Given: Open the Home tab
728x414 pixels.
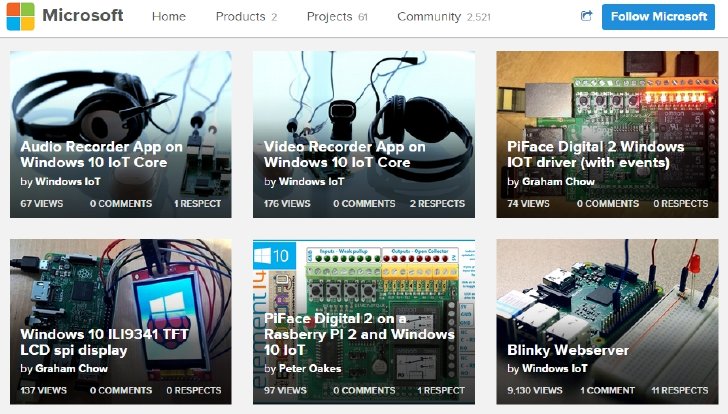Looking at the screenshot, I should [169, 17].
